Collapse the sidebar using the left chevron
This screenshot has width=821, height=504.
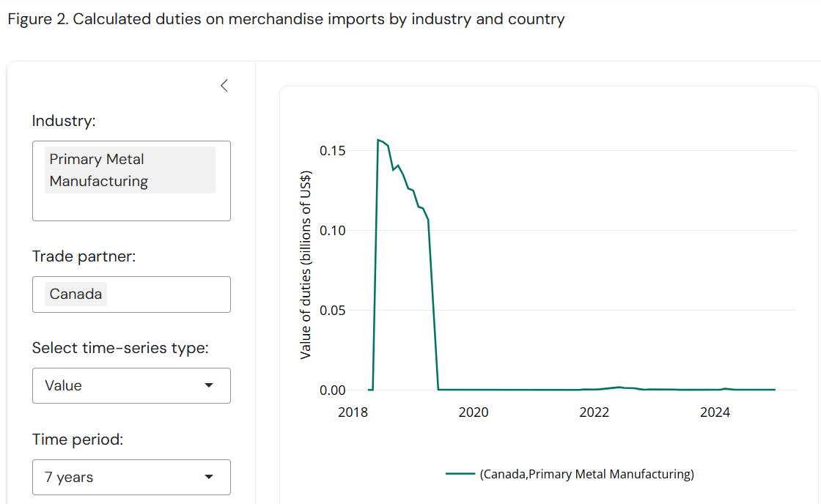pyautogui.click(x=224, y=86)
